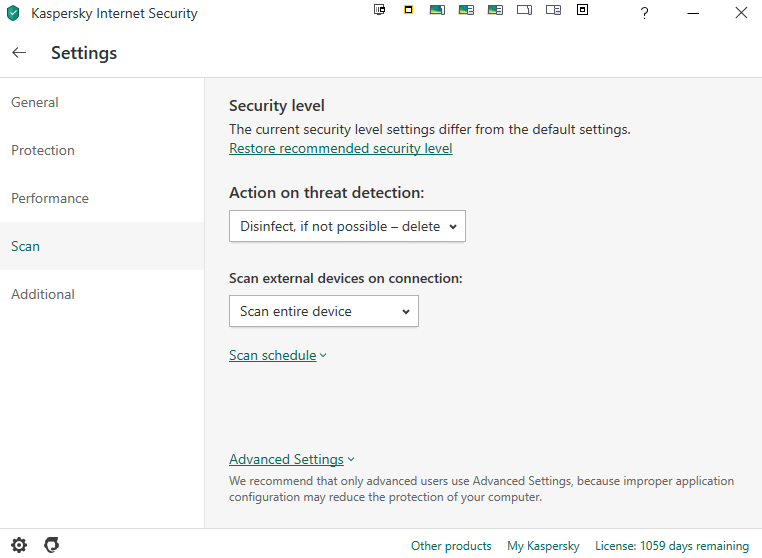Viewport: 762px width, 558px height.
Task: Open the Other products link
Action: coord(451,546)
